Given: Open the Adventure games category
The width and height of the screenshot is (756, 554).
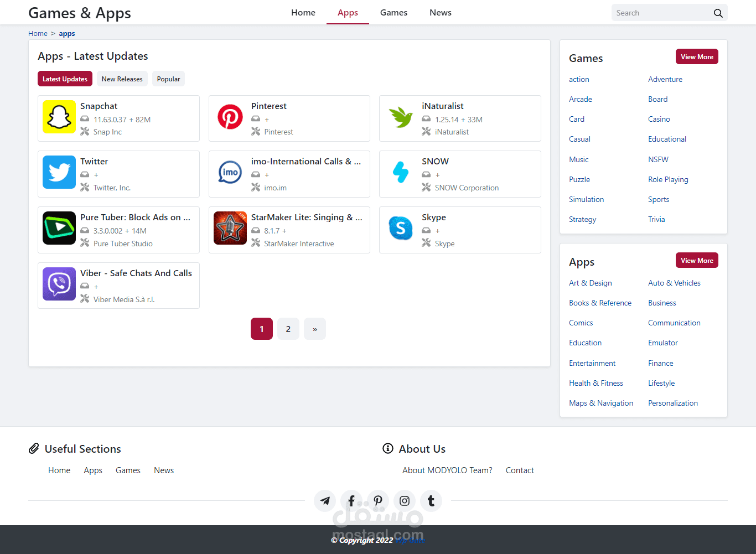Looking at the screenshot, I should 665,79.
